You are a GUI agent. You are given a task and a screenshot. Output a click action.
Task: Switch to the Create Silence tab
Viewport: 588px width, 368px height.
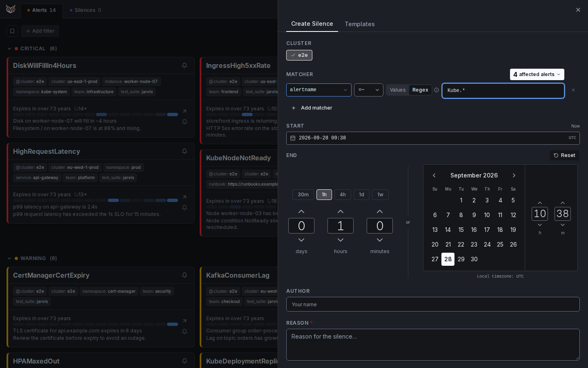312,24
